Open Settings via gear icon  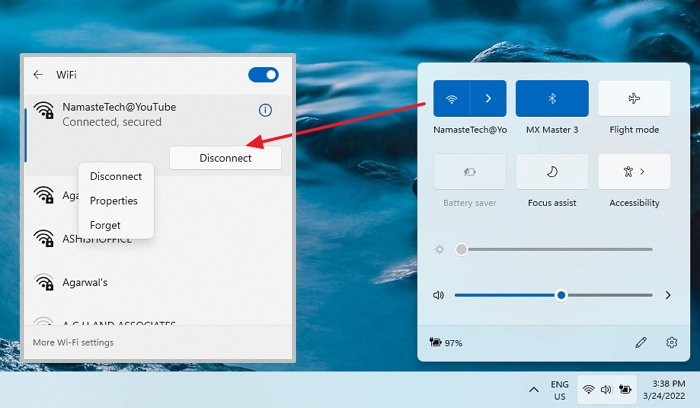tap(671, 342)
